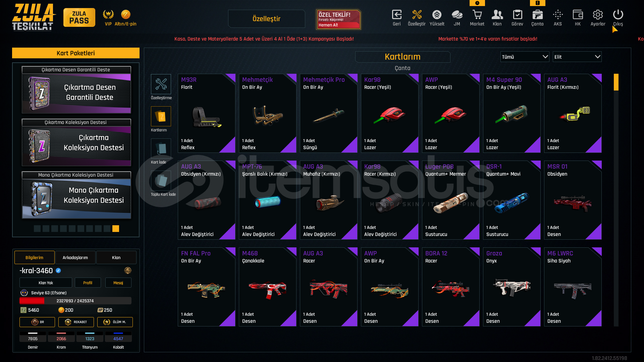Select the Kart İade sidebar icon
This screenshot has height=362, width=644.
click(x=161, y=148)
